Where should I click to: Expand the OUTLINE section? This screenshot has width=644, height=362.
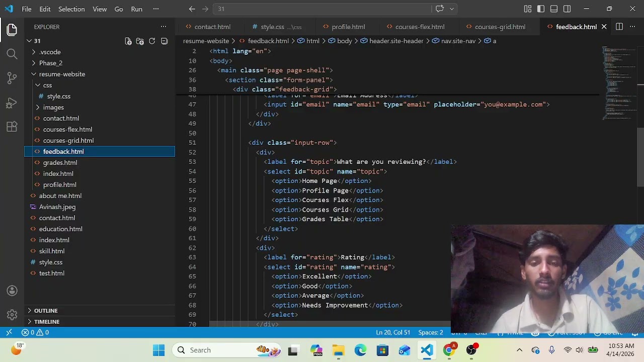46,311
